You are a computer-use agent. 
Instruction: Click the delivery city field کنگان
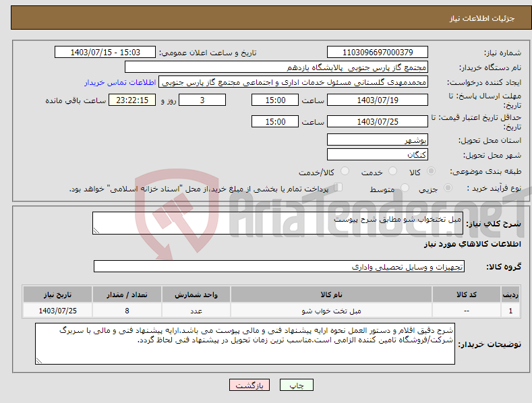coord(378,155)
